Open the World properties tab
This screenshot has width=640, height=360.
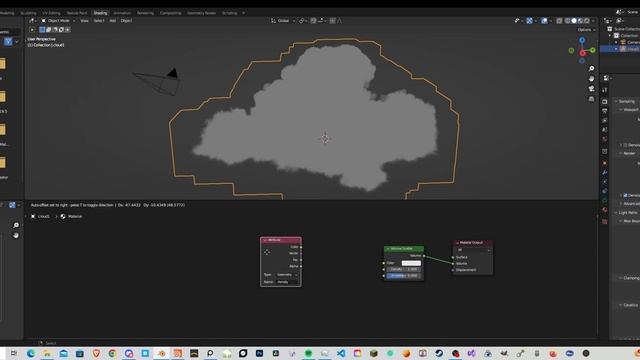pyautogui.click(x=604, y=139)
